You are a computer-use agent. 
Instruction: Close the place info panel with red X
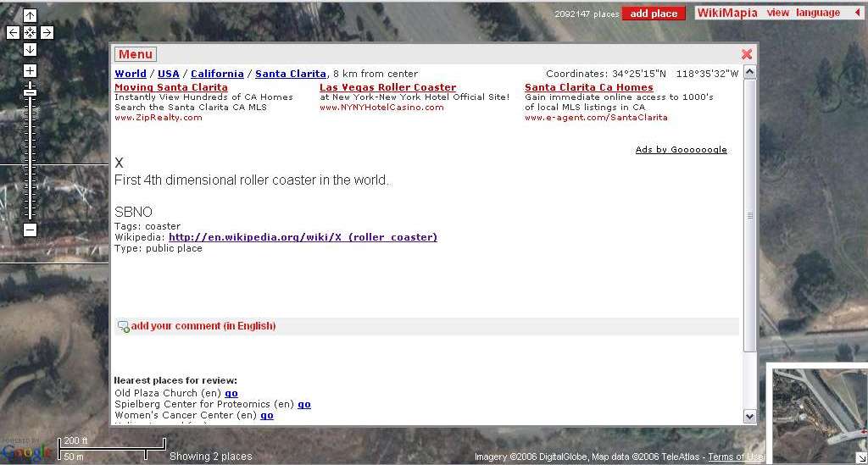pyautogui.click(x=747, y=54)
